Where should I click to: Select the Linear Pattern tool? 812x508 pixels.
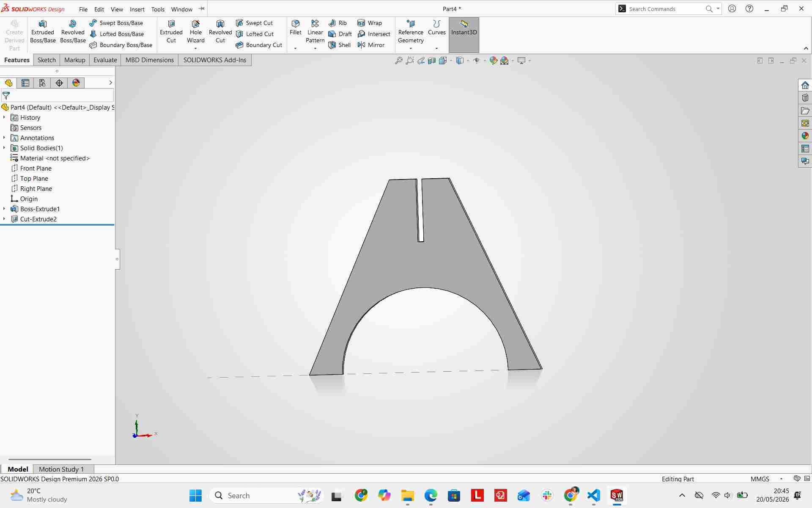[315, 32]
